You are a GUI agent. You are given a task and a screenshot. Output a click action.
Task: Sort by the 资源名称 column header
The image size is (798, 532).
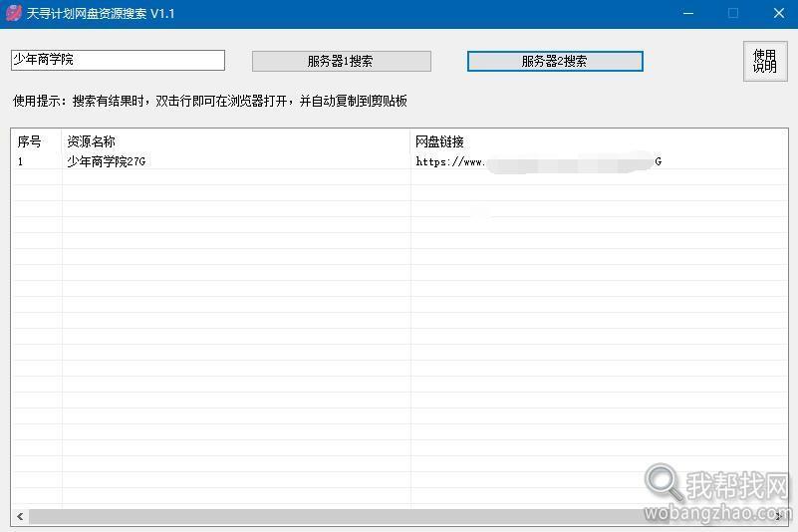click(x=91, y=141)
